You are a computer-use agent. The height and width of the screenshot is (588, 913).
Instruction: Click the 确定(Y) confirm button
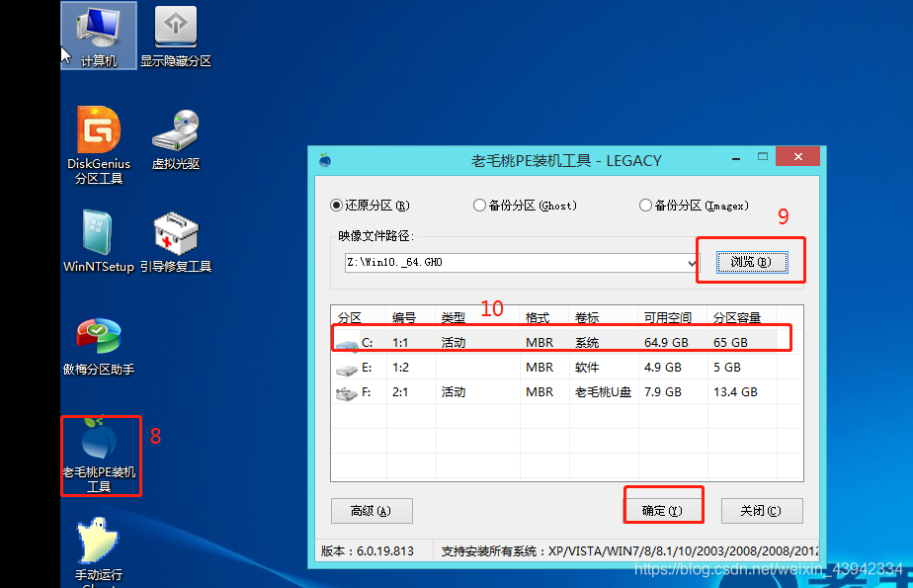pos(663,511)
